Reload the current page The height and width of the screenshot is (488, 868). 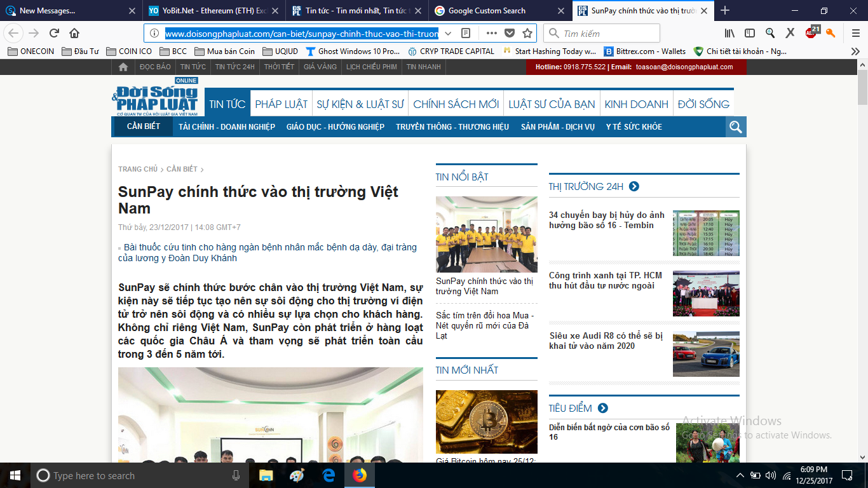click(55, 33)
